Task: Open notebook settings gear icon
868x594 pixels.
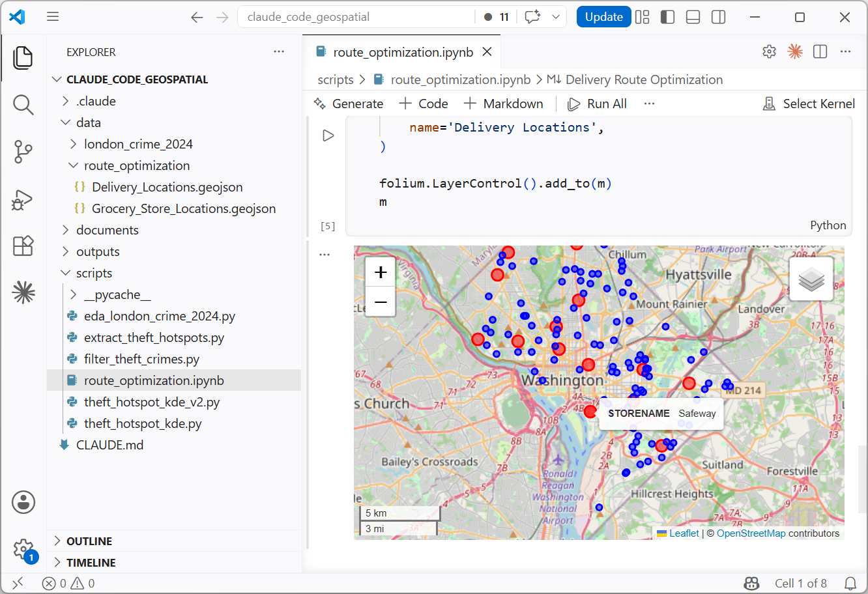Action: [x=769, y=51]
